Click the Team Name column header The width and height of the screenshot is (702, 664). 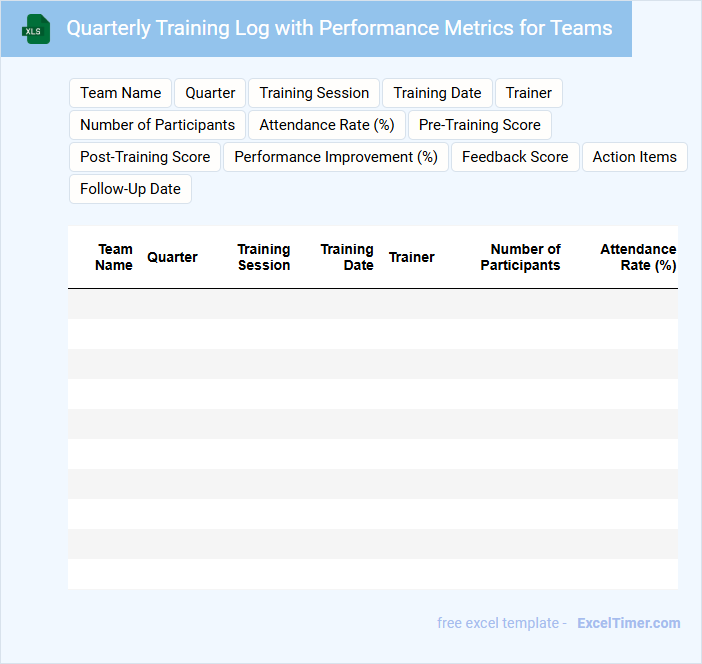(114, 257)
